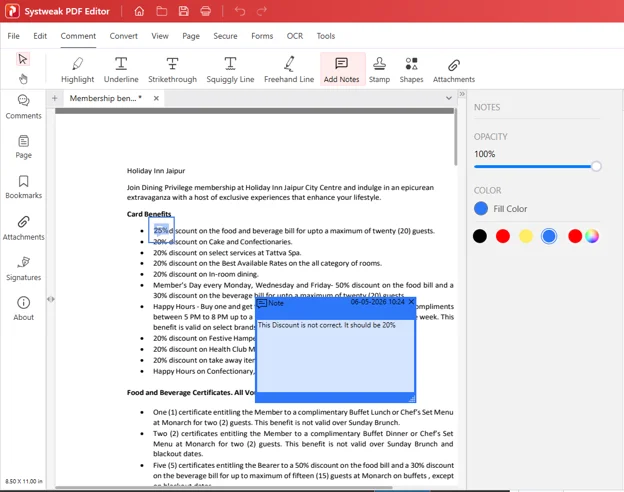
Task: Open a file using the folder icon
Action: (x=162, y=11)
